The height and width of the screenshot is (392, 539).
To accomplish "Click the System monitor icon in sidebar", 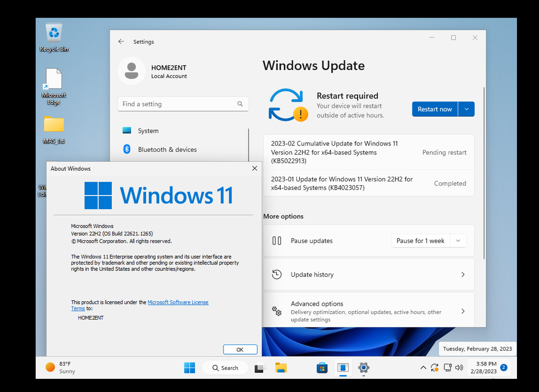I will (127, 131).
